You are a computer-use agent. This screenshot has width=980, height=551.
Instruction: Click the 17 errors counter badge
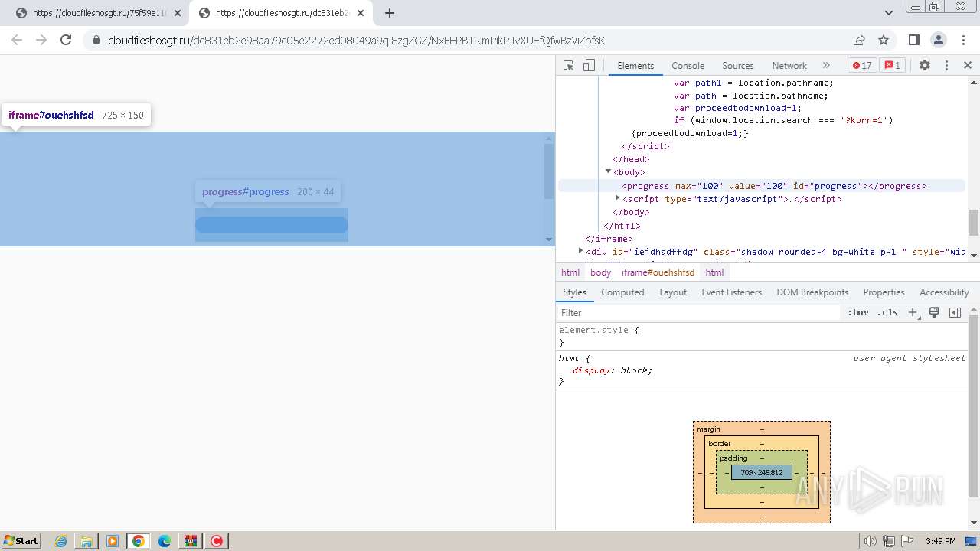click(x=862, y=65)
